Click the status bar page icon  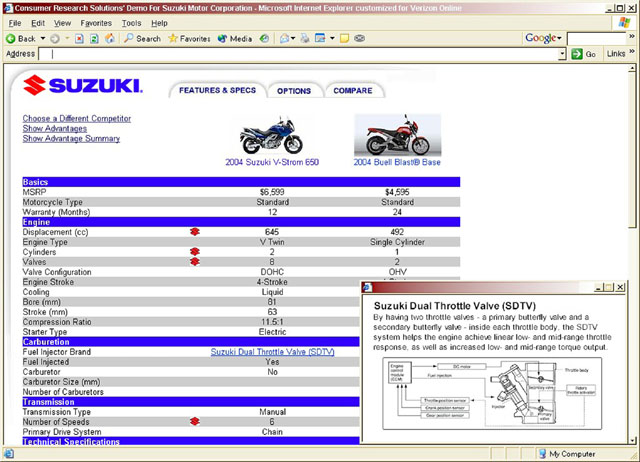click(9, 453)
